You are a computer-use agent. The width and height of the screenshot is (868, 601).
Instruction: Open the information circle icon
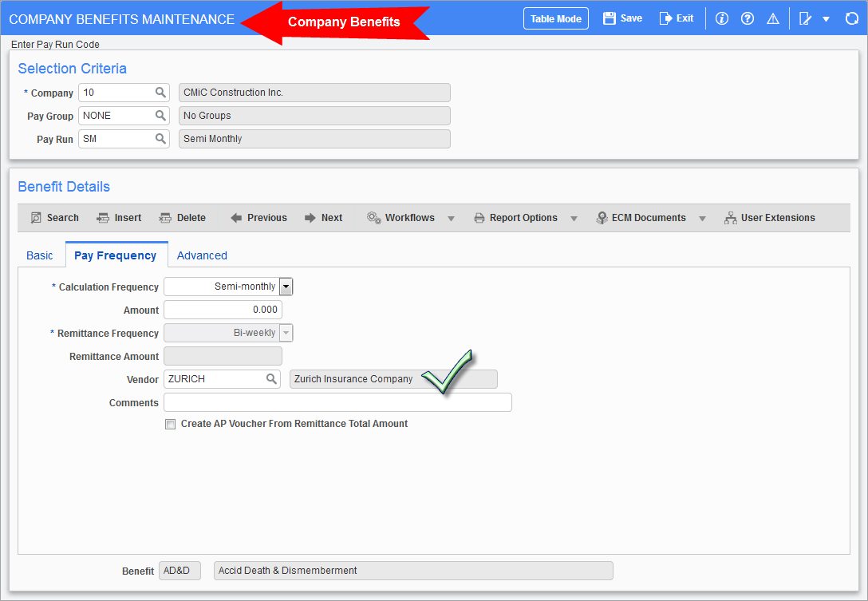(x=722, y=19)
